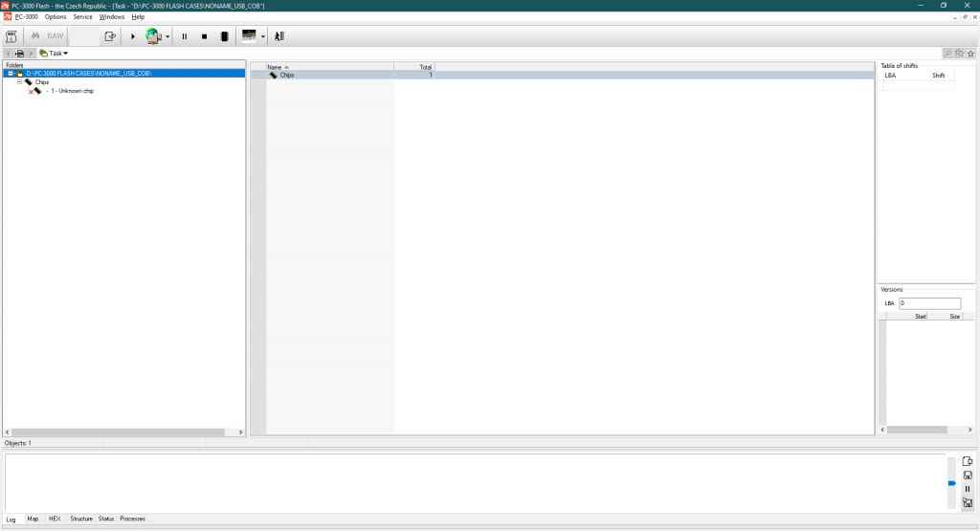Click the pause button in the main toolbar
980x531 pixels.
pyautogui.click(x=185, y=36)
